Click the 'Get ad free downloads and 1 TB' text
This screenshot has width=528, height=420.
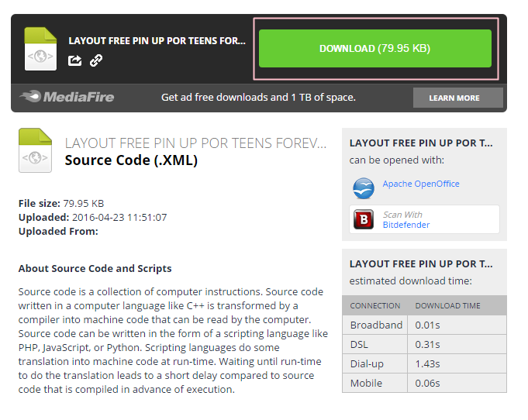pyautogui.click(x=258, y=98)
